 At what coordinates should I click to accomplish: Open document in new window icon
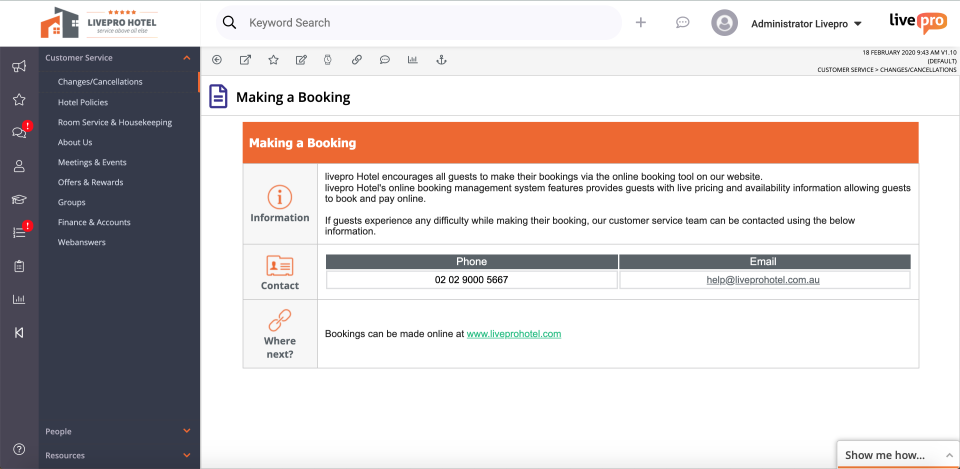[x=245, y=60]
